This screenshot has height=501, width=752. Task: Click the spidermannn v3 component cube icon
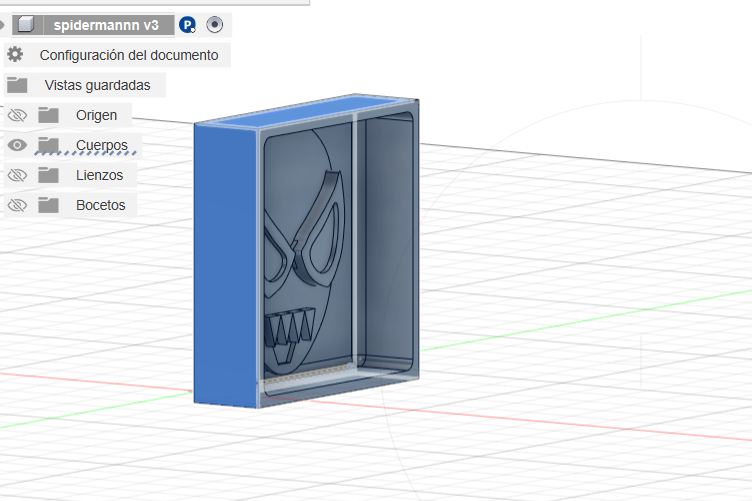pyautogui.click(x=26, y=24)
